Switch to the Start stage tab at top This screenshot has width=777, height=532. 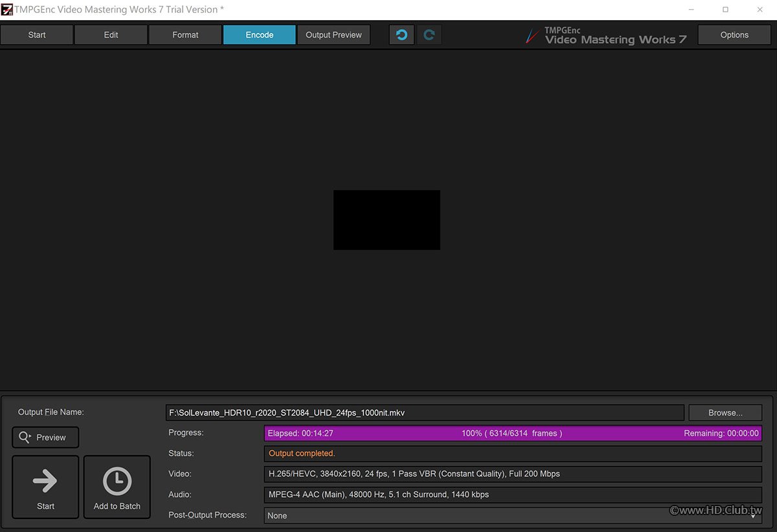click(x=37, y=35)
